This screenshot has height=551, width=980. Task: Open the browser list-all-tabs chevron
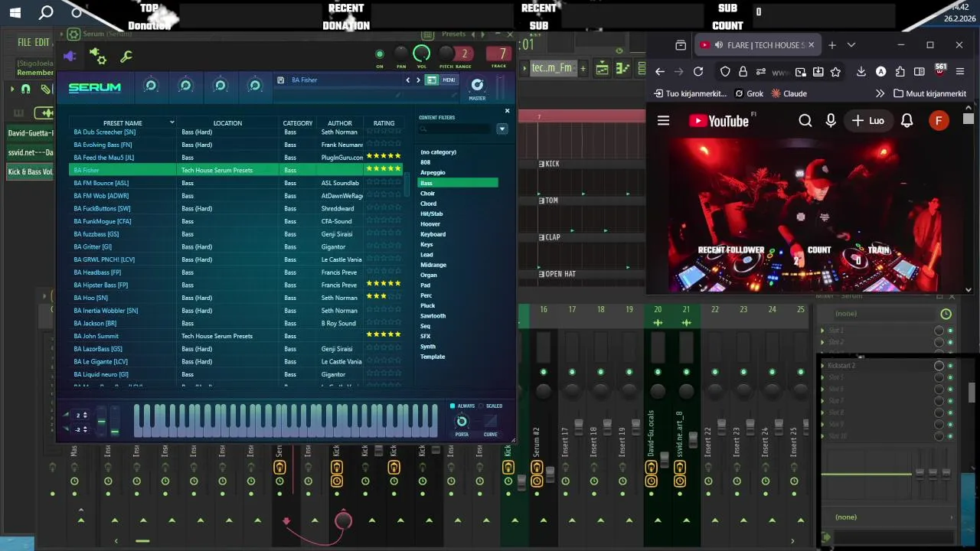point(851,45)
